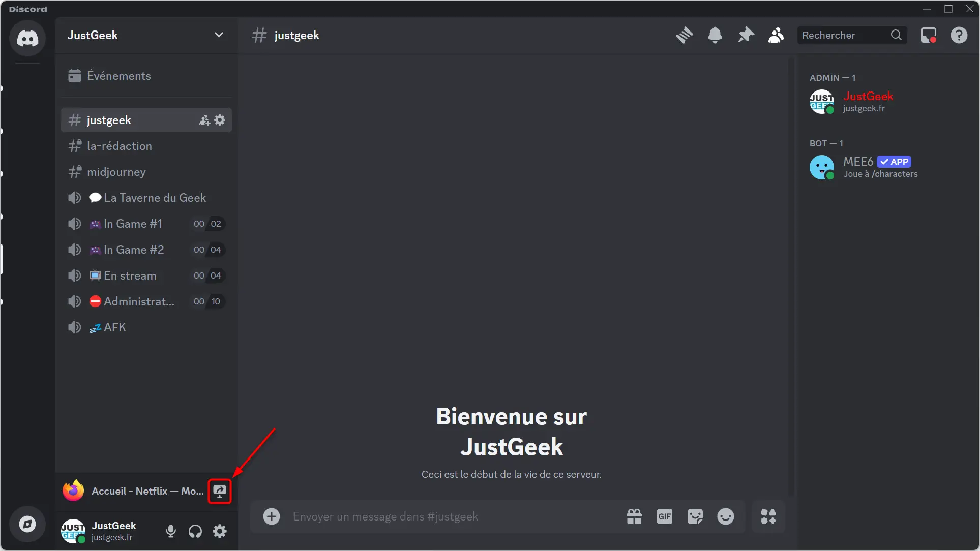Open the gift Nitro icon
The height and width of the screenshot is (551, 980).
634,516
